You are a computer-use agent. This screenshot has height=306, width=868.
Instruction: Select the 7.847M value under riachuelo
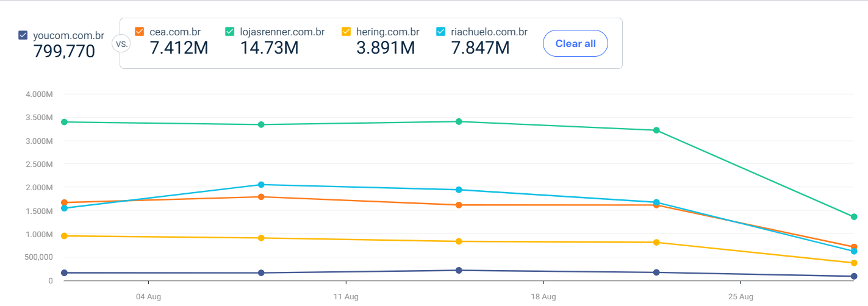480,48
